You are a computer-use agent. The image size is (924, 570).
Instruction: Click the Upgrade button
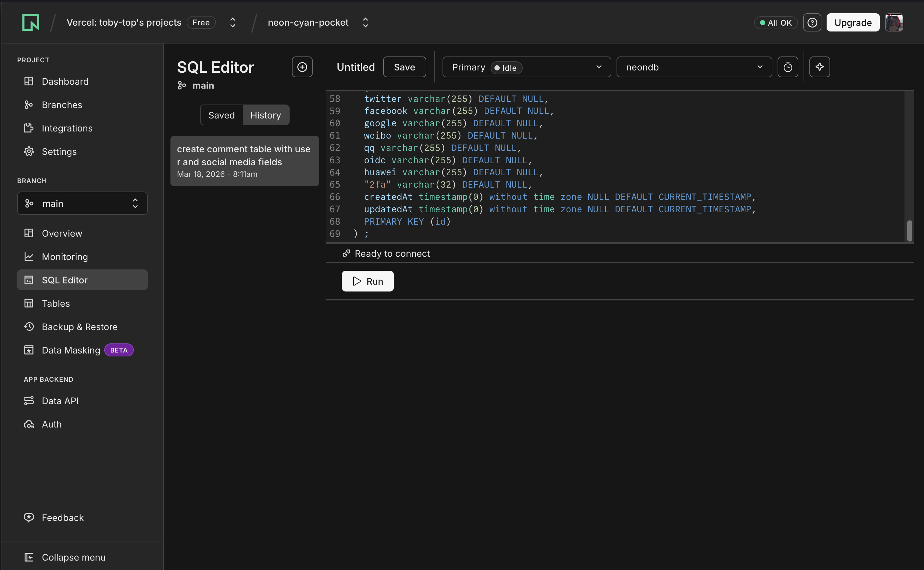pyautogui.click(x=853, y=23)
